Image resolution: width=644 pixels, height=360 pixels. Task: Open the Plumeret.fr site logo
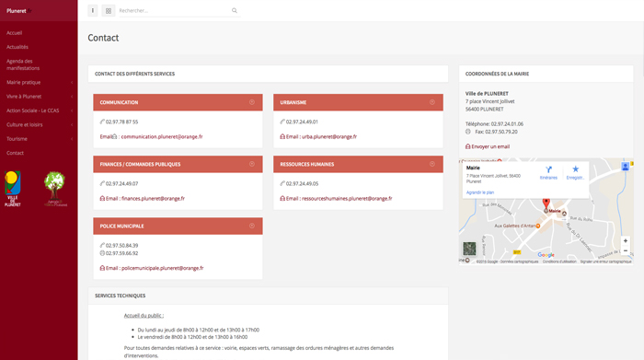(x=19, y=11)
